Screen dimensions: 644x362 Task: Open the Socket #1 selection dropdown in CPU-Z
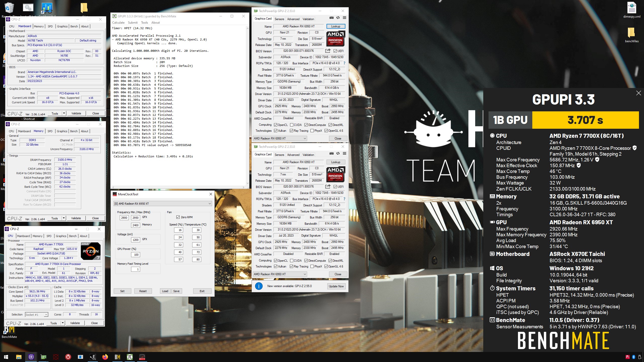(36, 315)
